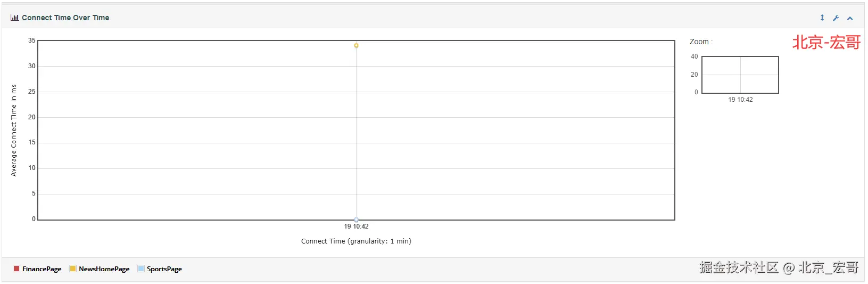Collapse the Connect Time Over Time panel
The width and height of the screenshot is (868, 284).
click(850, 18)
